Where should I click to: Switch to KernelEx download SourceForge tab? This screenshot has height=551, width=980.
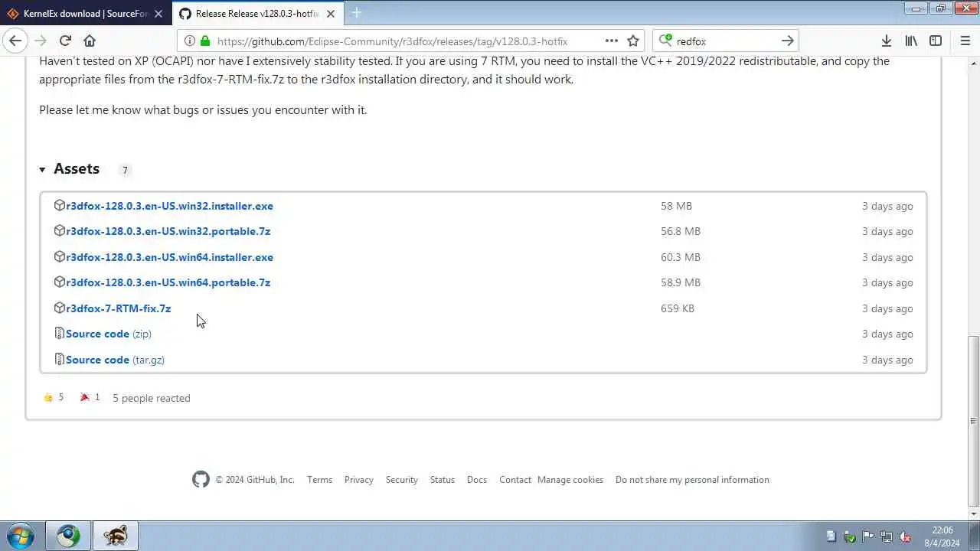84,14
